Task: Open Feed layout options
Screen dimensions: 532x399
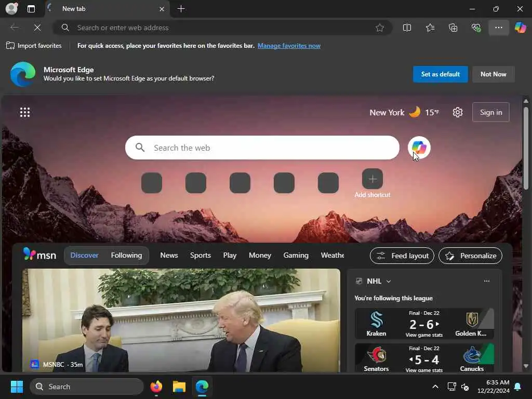Action: (402, 256)
